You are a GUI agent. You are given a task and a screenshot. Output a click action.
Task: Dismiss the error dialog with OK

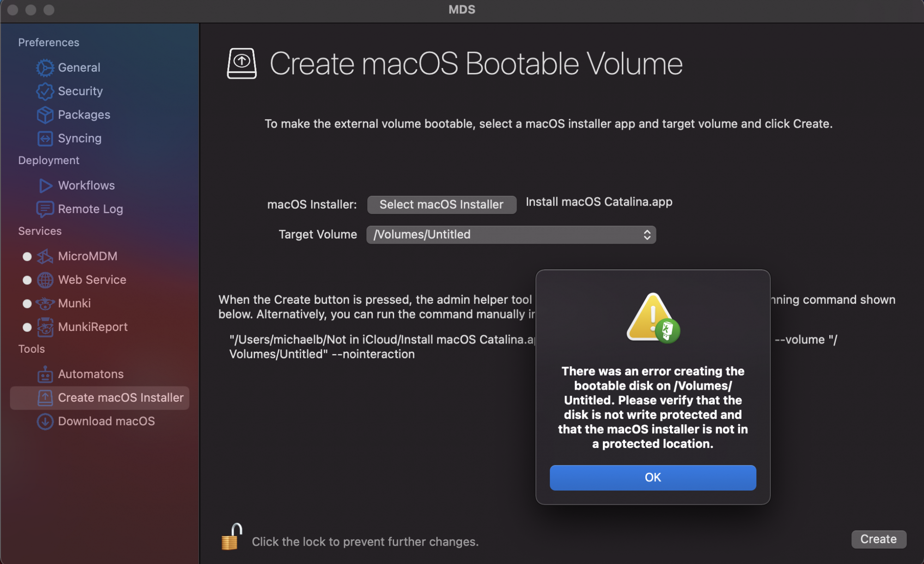[653, 478]
